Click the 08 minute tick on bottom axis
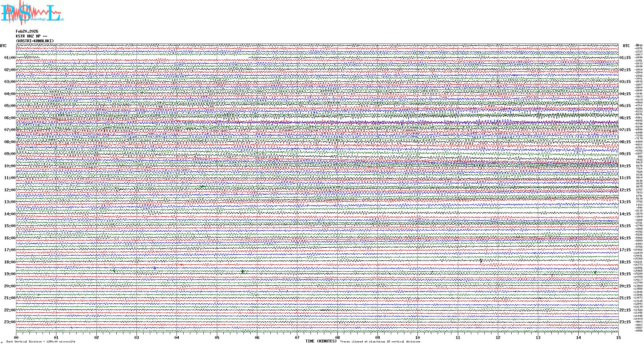The height and width of the screenshot is (346, 644). click(337, 337)
